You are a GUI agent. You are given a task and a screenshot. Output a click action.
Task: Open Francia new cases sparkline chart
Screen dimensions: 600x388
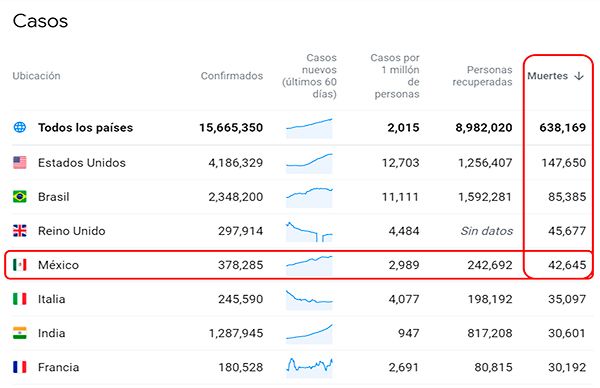pyautogui.click(x=309, y=367)
